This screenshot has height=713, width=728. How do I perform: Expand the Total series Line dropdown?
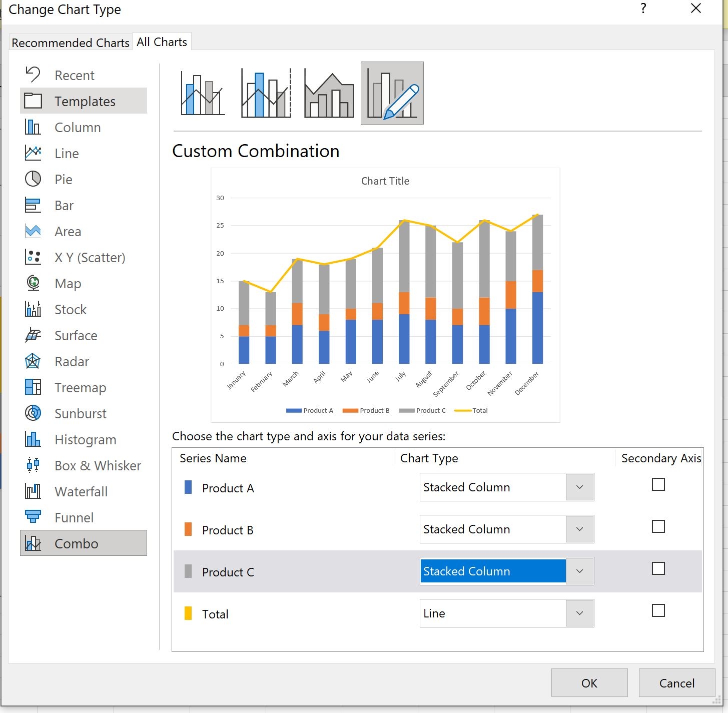[579, 613]
